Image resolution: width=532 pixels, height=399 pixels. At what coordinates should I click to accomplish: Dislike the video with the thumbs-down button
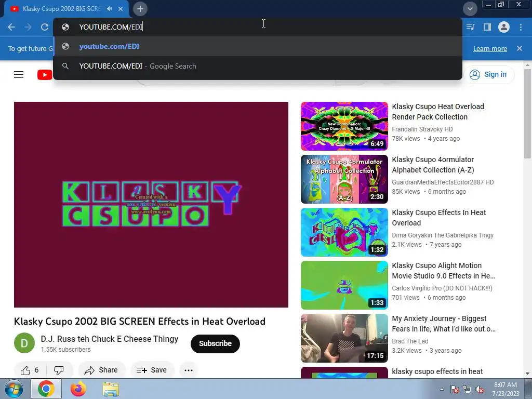59,370
